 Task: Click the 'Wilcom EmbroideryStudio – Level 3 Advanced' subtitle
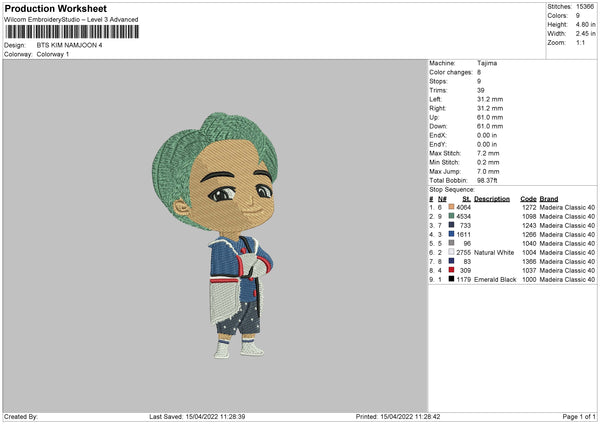click(71, 20)
